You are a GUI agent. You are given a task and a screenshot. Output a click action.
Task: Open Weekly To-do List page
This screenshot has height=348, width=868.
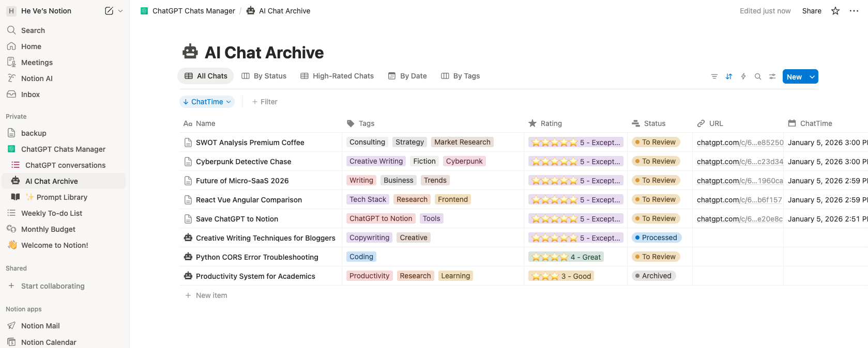pos(65,213)
